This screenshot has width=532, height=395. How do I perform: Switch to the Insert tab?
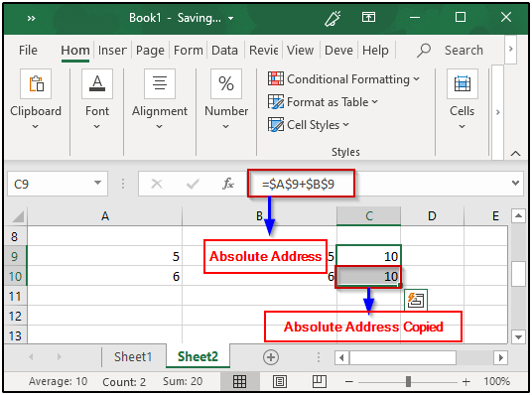[x=112, y=51]
